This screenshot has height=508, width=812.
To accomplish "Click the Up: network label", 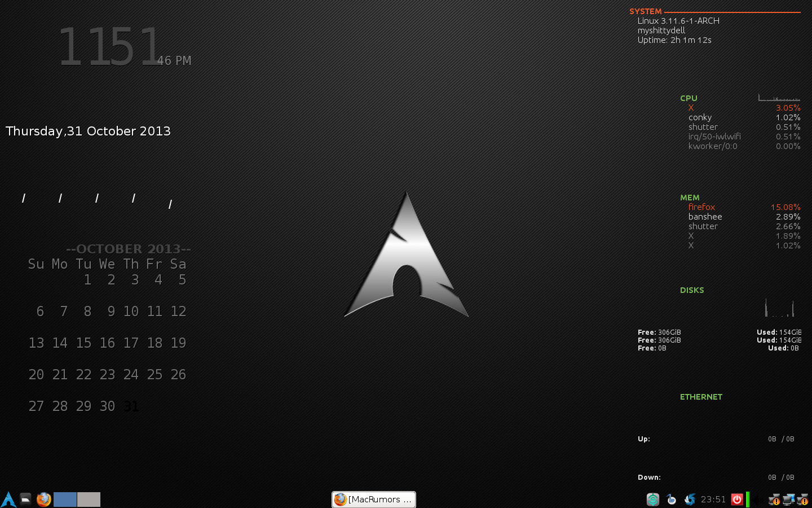I will [644, 439].
